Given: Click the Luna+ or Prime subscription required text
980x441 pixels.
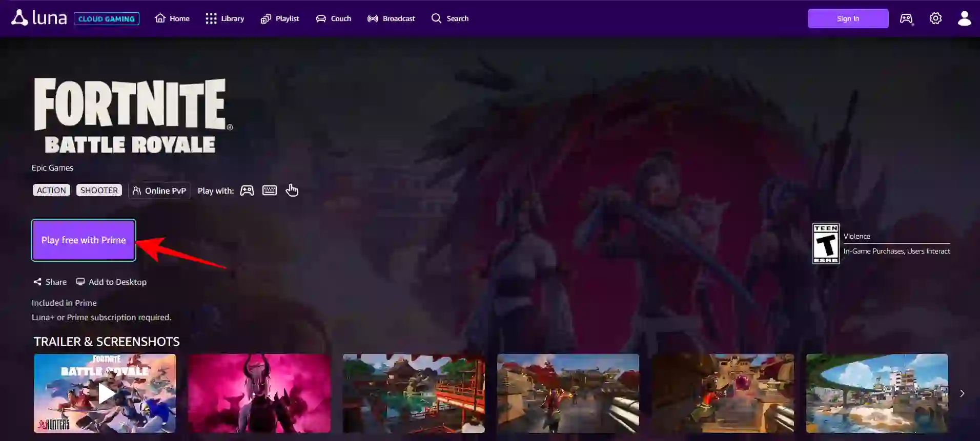Looking at the screenshot, I should 101,317.
